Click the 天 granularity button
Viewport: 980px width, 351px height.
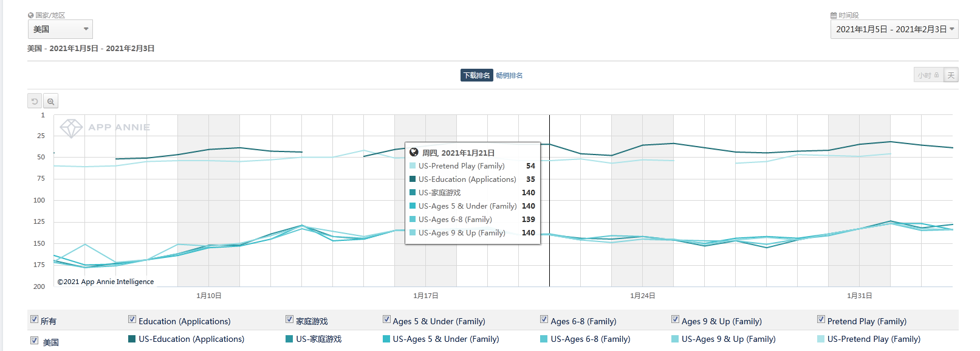951,75
